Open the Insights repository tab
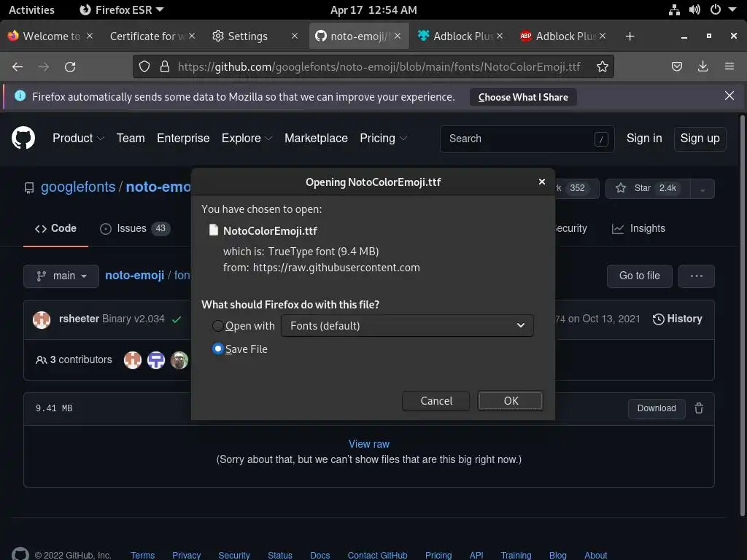Viewport: 747px width, 560px height. pyautogui.click(x=638, y=228)
